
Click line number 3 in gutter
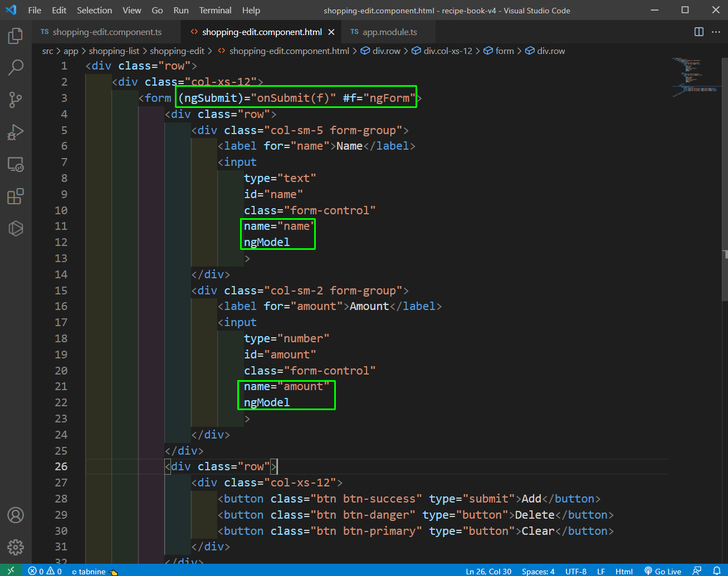click(64, 98)
